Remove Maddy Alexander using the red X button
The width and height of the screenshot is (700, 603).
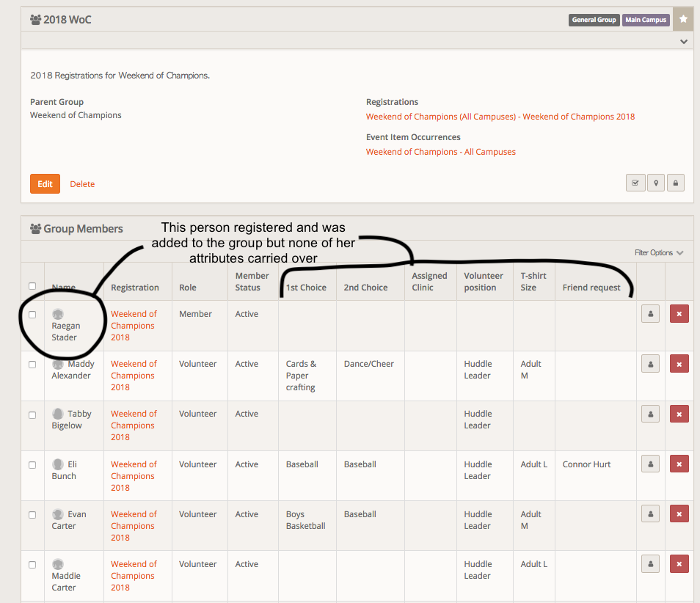coord(679,364)
